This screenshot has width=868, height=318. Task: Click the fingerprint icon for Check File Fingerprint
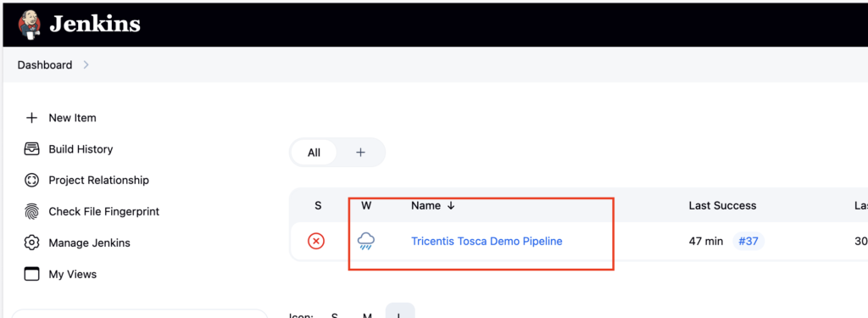pyautogui.click(x=31, y=212)
